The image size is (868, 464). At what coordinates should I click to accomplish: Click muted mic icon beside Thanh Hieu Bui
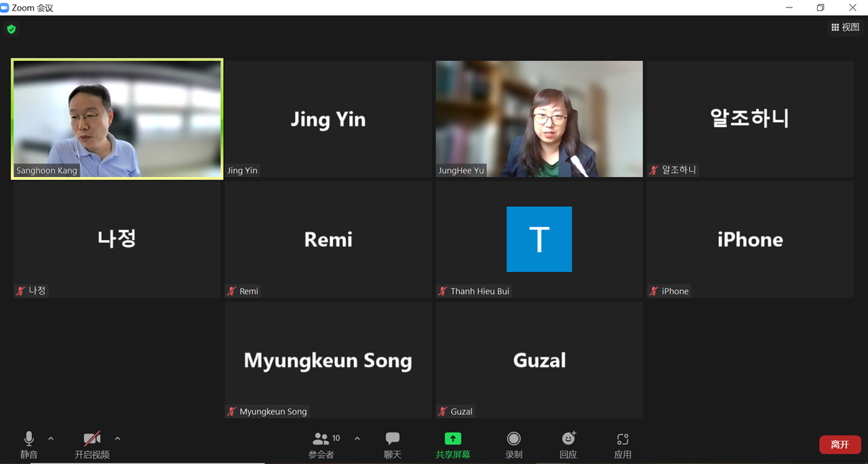443,291
